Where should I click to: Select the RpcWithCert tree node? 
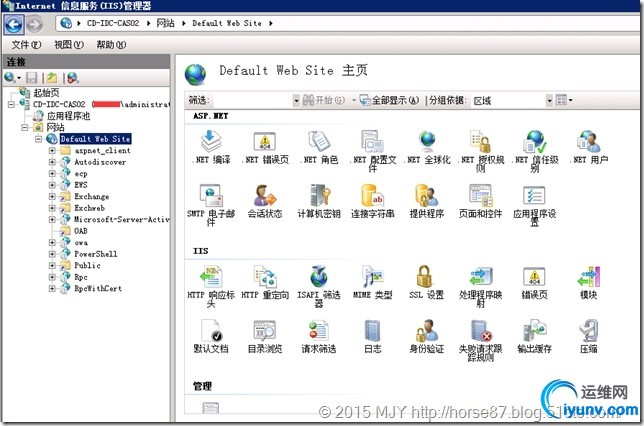[x=98, y=288]
